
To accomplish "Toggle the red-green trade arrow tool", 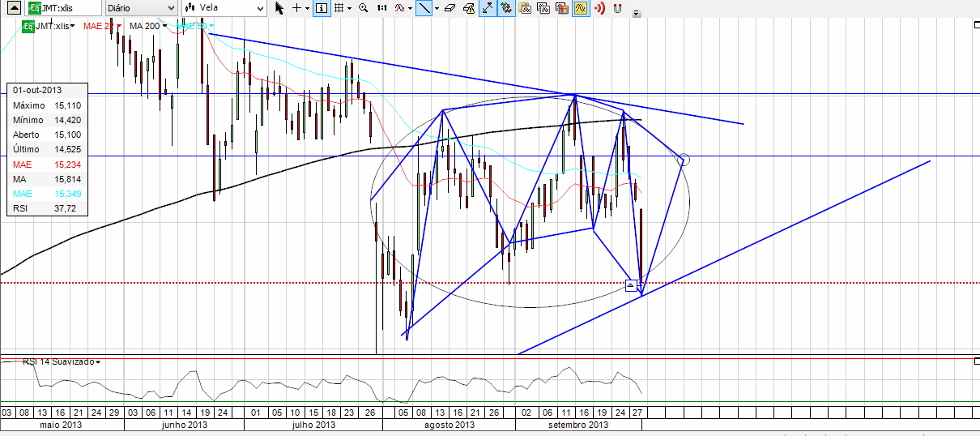I will (x=488, y=8).
